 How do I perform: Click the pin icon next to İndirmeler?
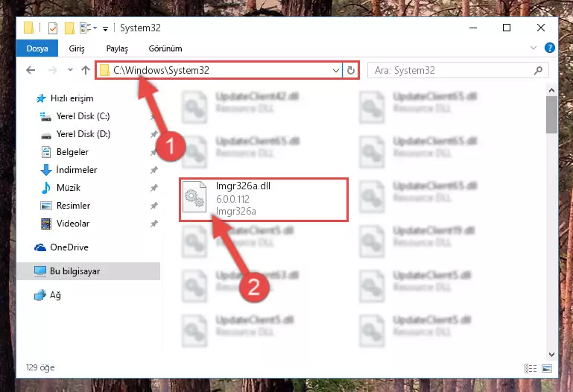click(x=153, y=170)
